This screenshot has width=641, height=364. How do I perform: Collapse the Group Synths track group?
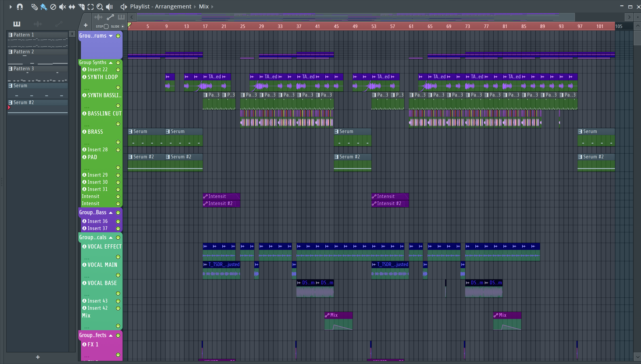click(111, 63)
